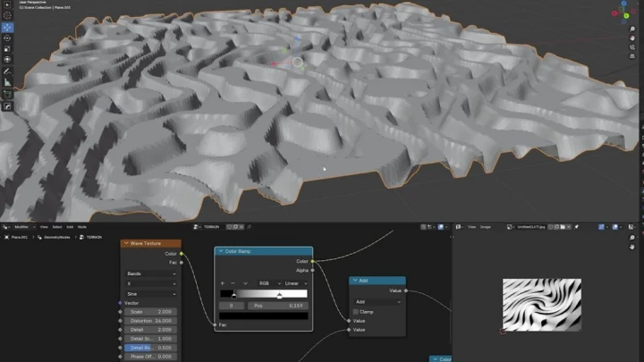Activate the Rotate tool in viewport toolbar
Screen dimensions: 644x362
[7, 38]
